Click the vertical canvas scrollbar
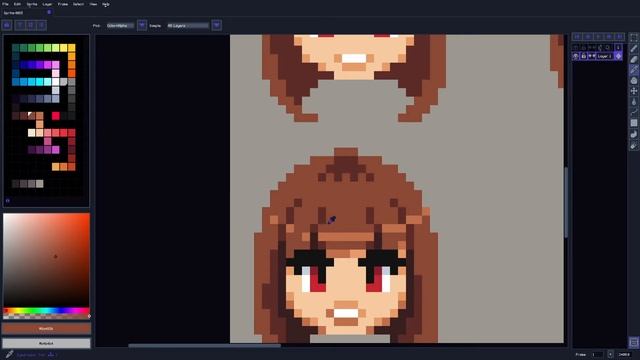 point(566,202)
